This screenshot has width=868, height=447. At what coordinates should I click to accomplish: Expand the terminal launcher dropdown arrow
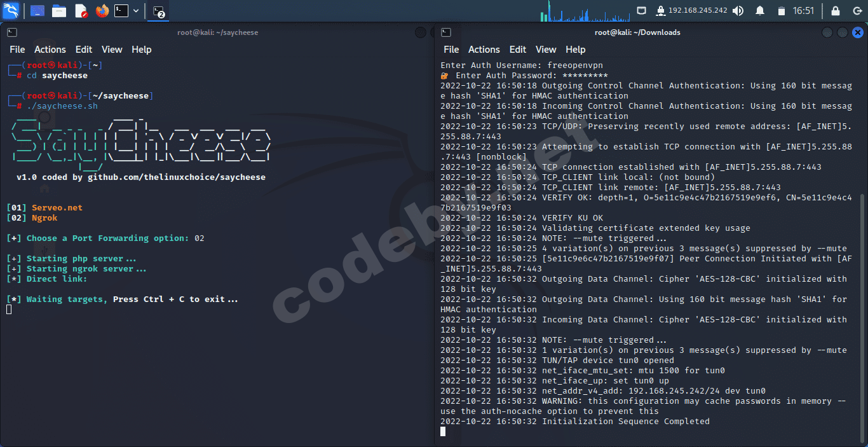(x=136, y=11)
